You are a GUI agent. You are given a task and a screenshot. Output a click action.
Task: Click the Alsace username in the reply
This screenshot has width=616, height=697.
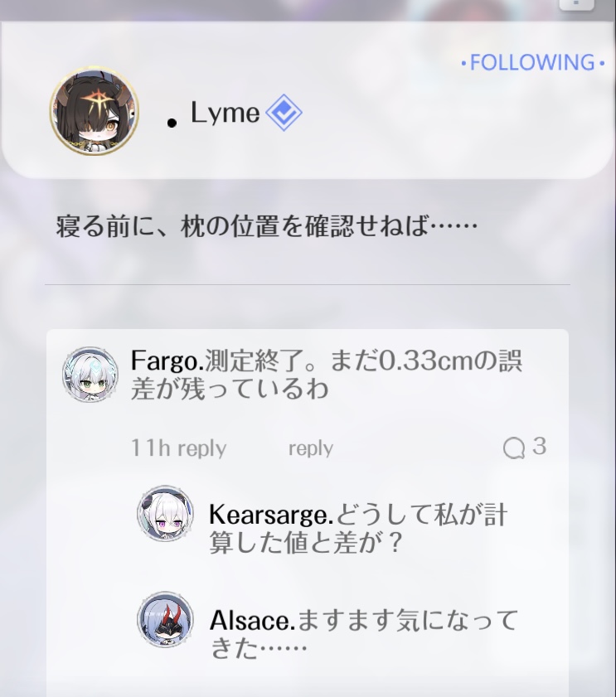[x=253, y=620]
